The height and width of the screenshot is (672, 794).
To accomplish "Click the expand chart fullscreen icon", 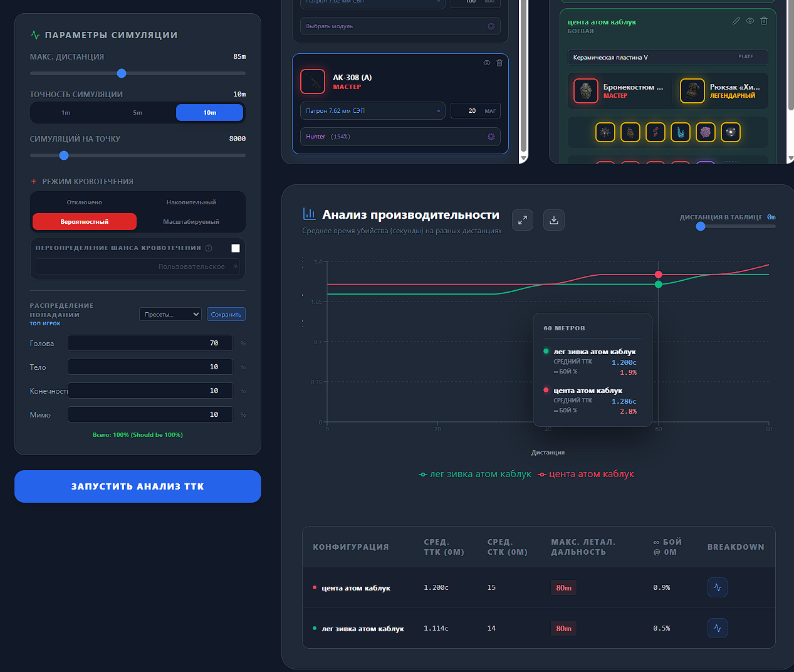I will click(523, 220).
